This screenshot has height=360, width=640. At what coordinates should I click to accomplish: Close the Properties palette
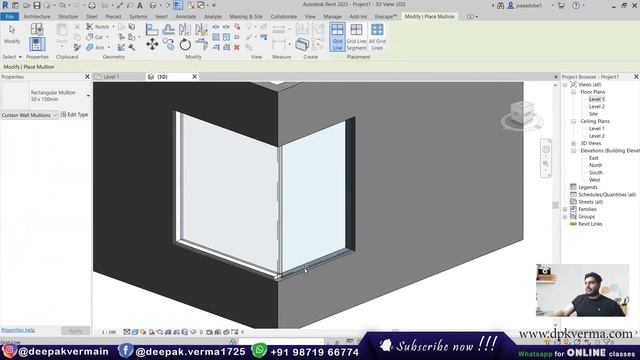click(87, 77)
